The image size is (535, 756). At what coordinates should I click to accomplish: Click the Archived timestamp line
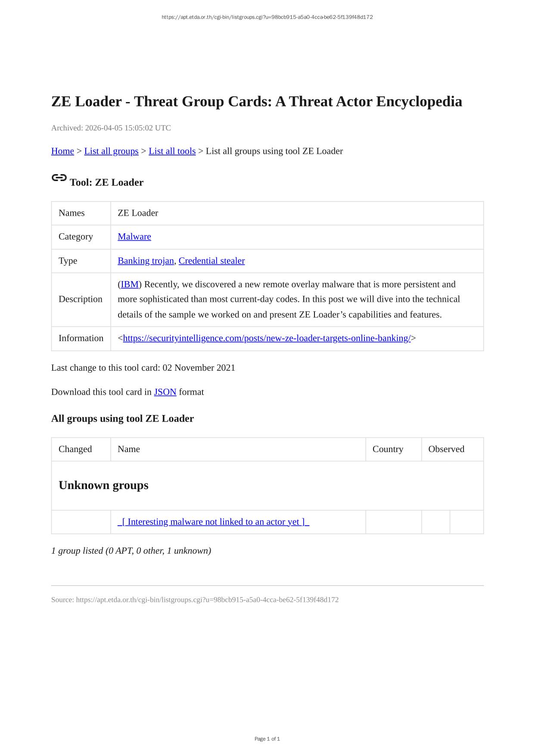[x=111, y=128]
